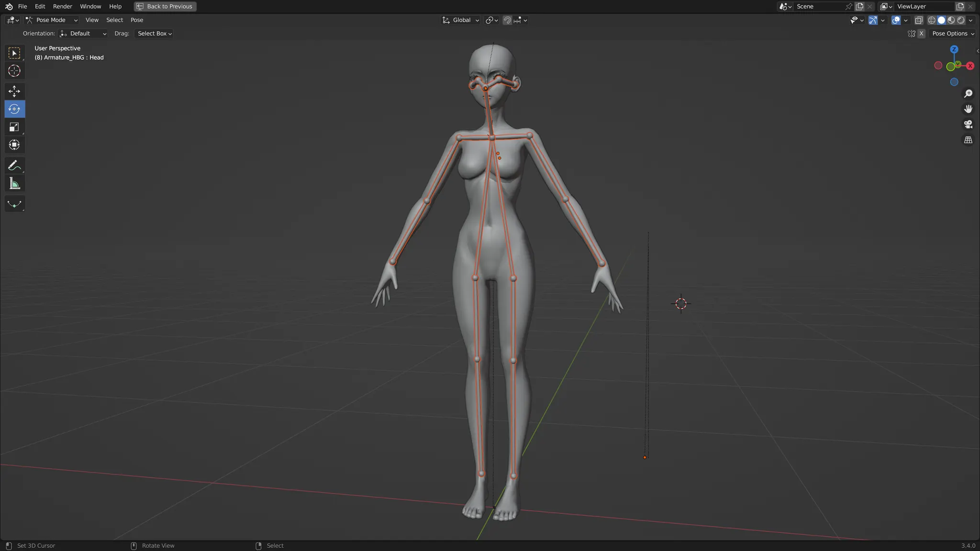The image size is (980, 551).
Task: Toggle X-axis mirror for pose
Action: click(921, 33)
